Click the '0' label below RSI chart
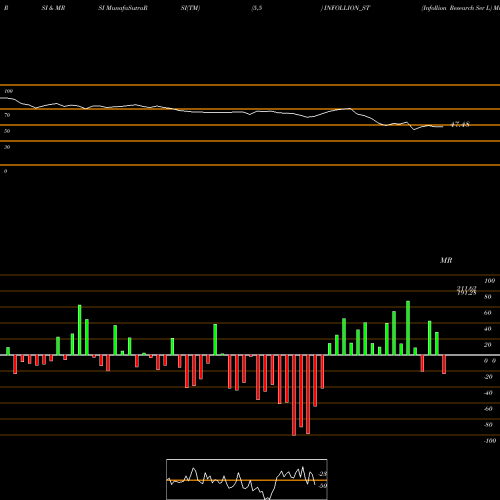The width and height of the screenshot is (500, 500). pos(5,171)
